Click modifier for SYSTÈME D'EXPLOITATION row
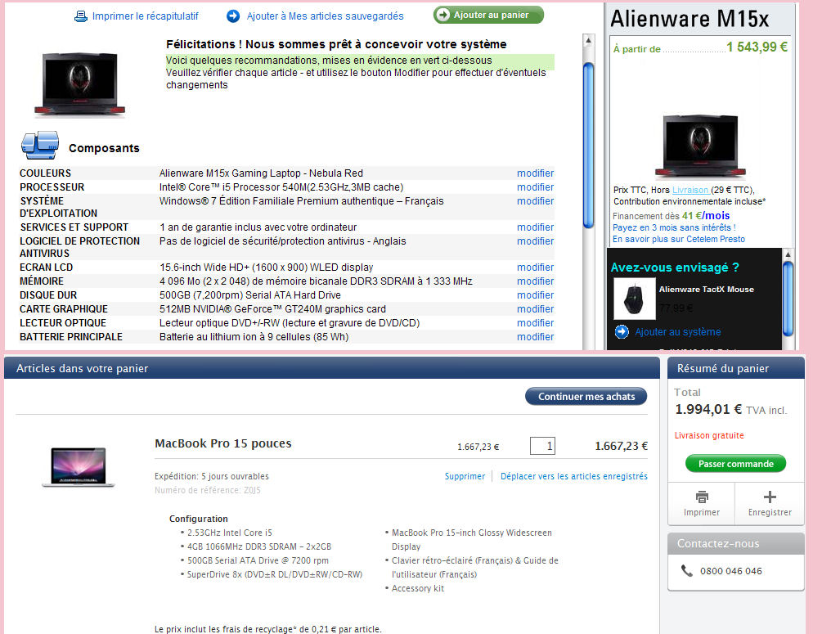 pyautogui.click(x=535, y=201)
